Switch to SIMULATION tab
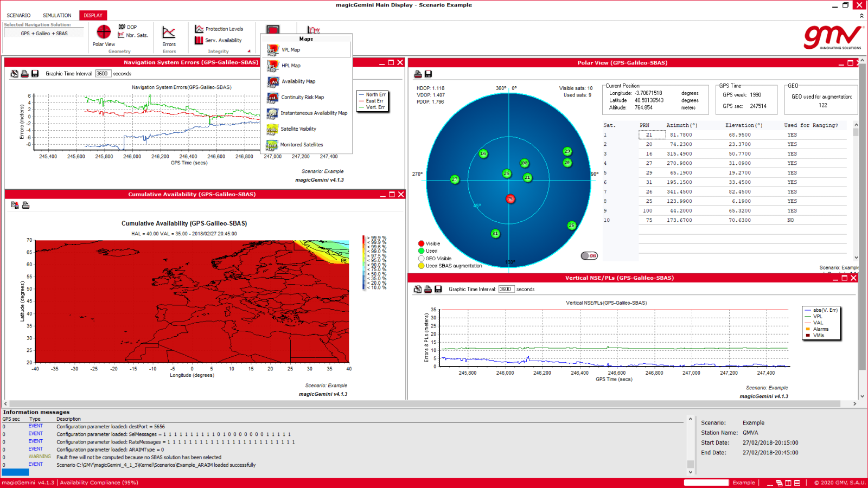 click(57, 15)
